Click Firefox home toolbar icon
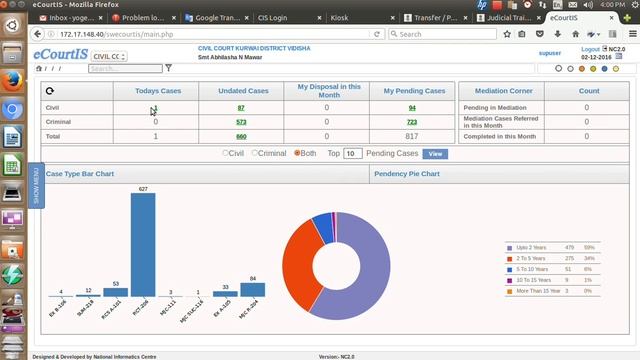640x360 pixels. coord(576,34)
